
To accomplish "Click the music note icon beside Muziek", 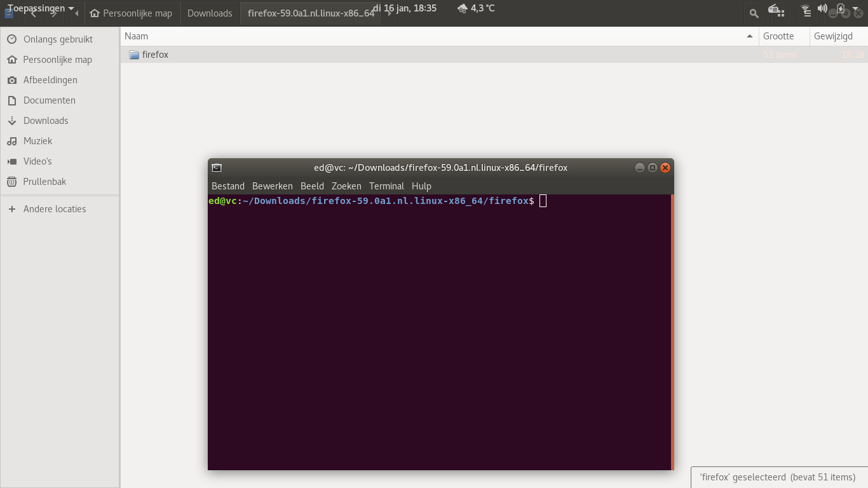I will tap(11, 141).
